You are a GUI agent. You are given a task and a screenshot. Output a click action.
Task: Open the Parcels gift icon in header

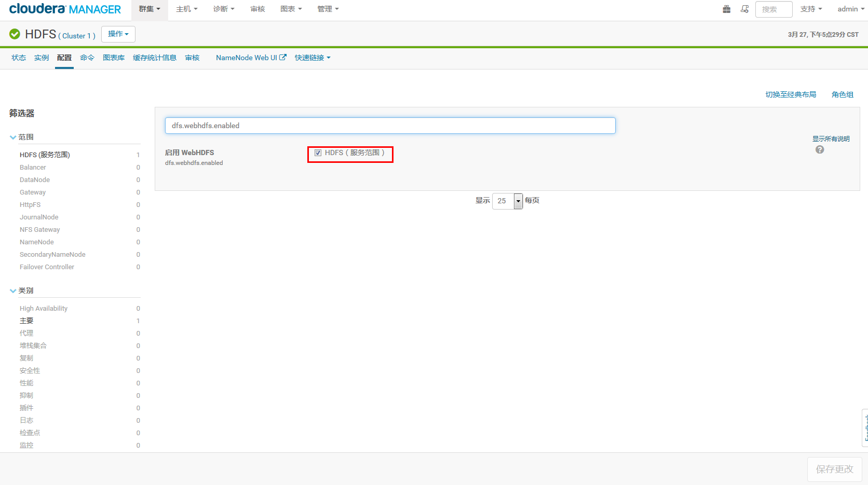click(726, 9)
